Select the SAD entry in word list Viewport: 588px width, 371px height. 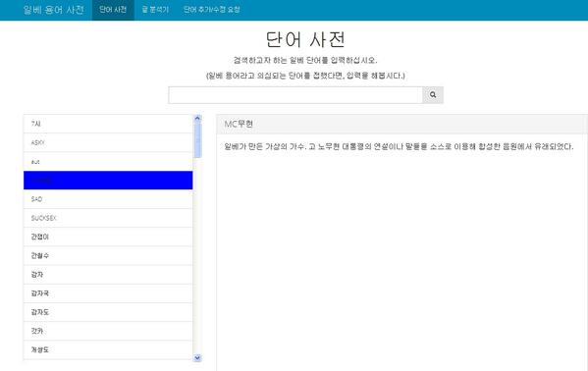point(108,199)
